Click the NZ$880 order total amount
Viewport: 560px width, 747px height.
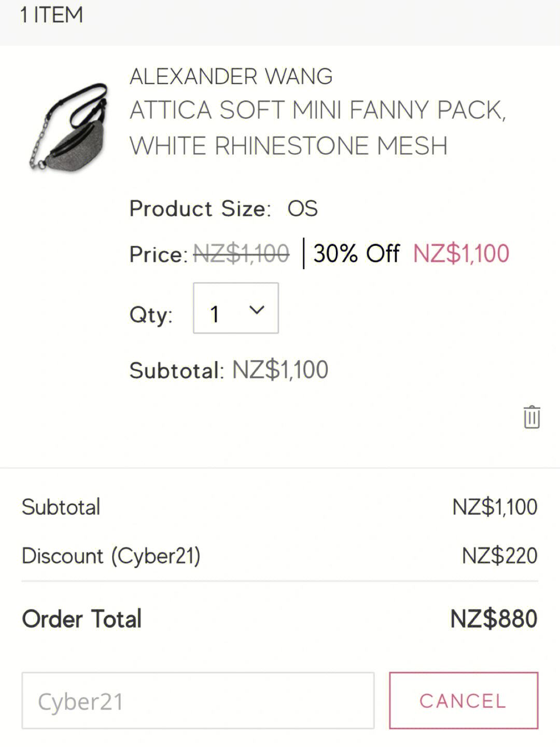click(x=494, y=618)
